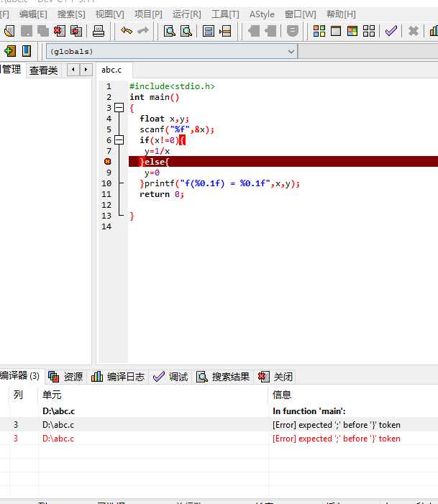Screen dimensions: 438x504
Task: Open the AStyle menu
Action: pyautogui.click(x=262, y=14)
